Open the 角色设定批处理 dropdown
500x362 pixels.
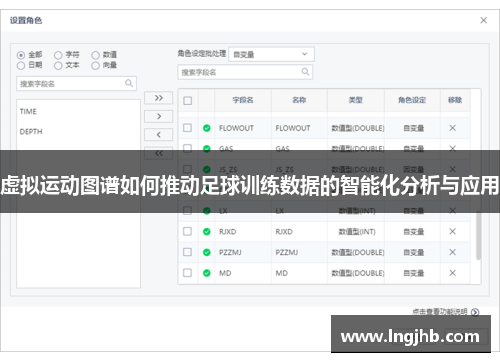coord(271,54)
